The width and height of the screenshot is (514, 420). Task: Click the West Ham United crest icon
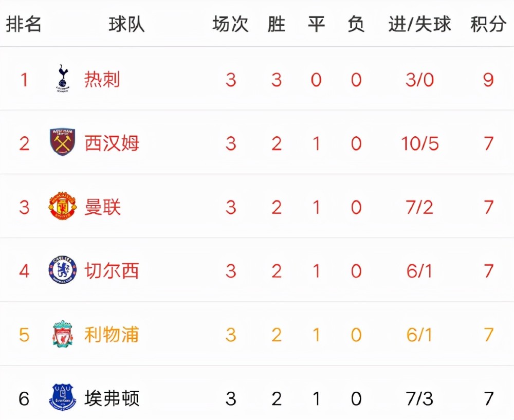(x=63, y=142)
